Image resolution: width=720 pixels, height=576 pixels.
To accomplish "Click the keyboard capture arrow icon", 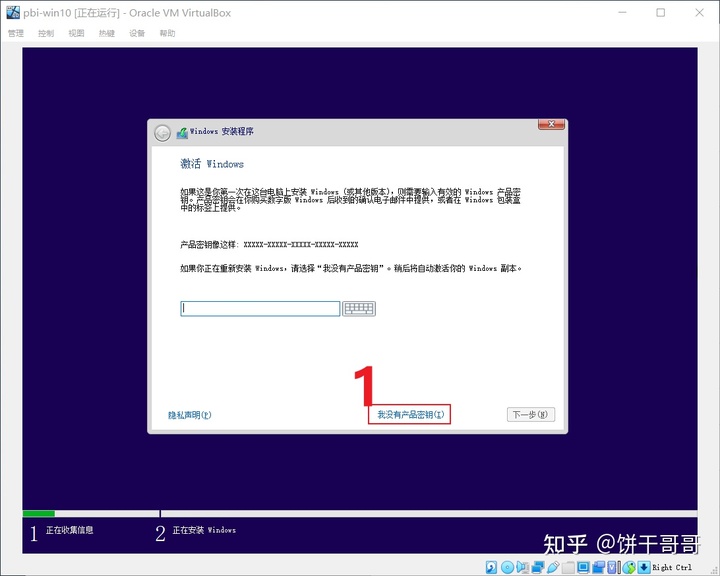I will click(644, 567).
